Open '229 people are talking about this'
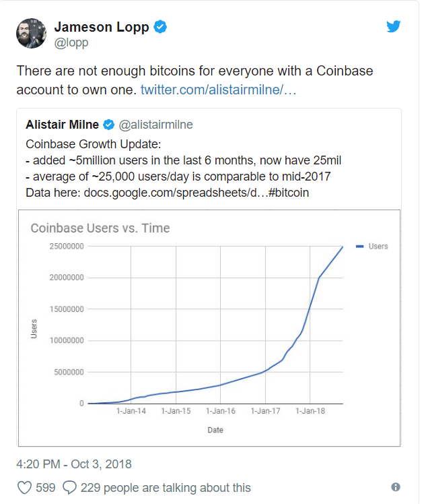 (x=166, y=488)
